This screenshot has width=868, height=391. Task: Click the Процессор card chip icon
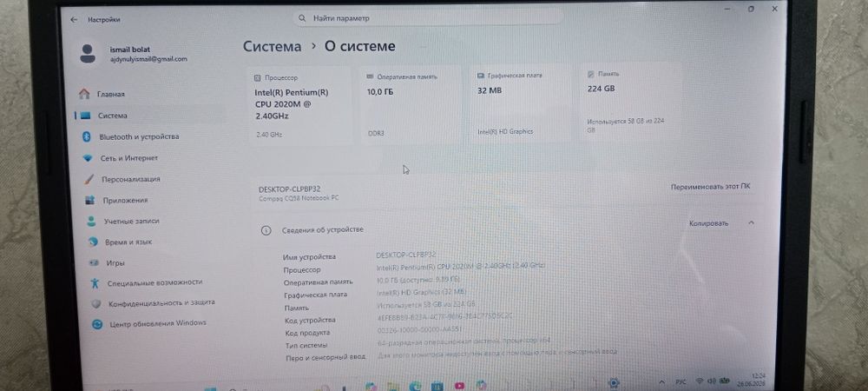[x=258, y=78]
